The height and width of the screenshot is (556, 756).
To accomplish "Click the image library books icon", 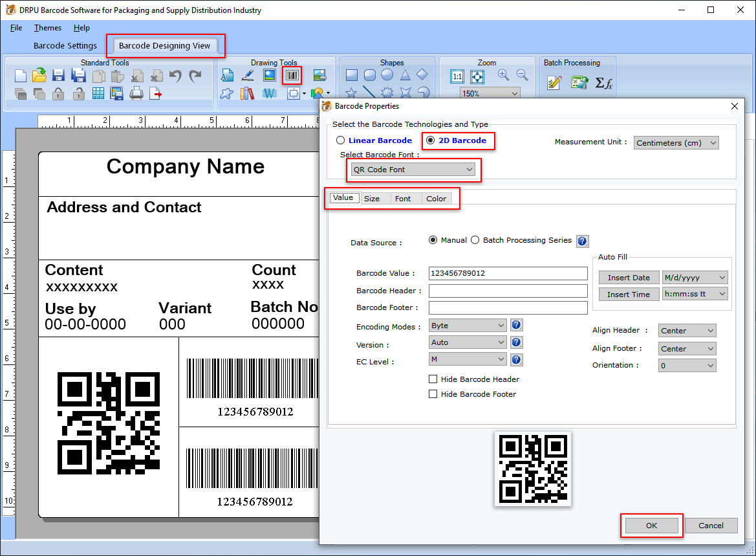I will (247, 93).
